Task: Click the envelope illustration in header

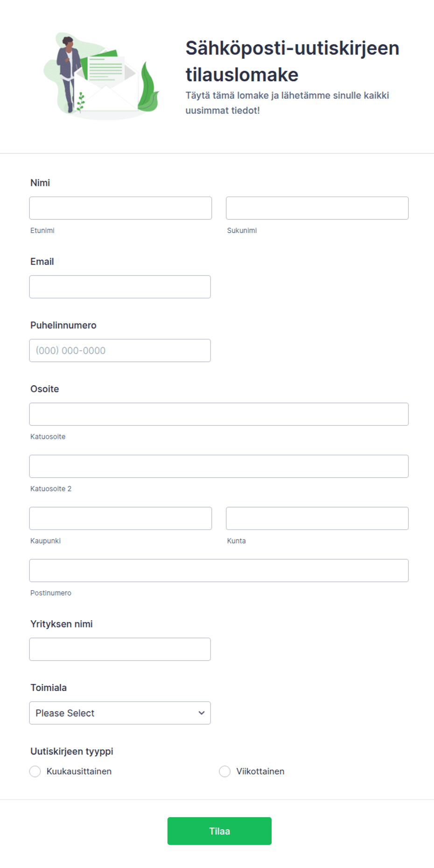Action: (x=101, y=77)
